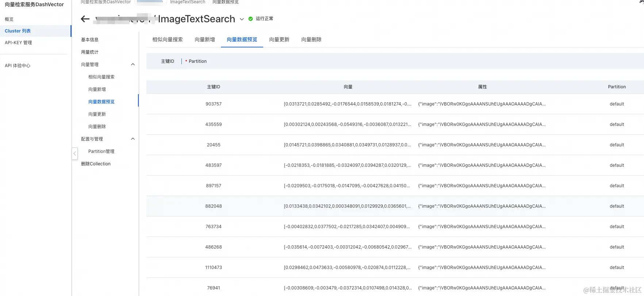Click the vector value starting with [0.0298462
Viewport: 644px width, 296px height.
pyautogui.click(x=347, y=268)
